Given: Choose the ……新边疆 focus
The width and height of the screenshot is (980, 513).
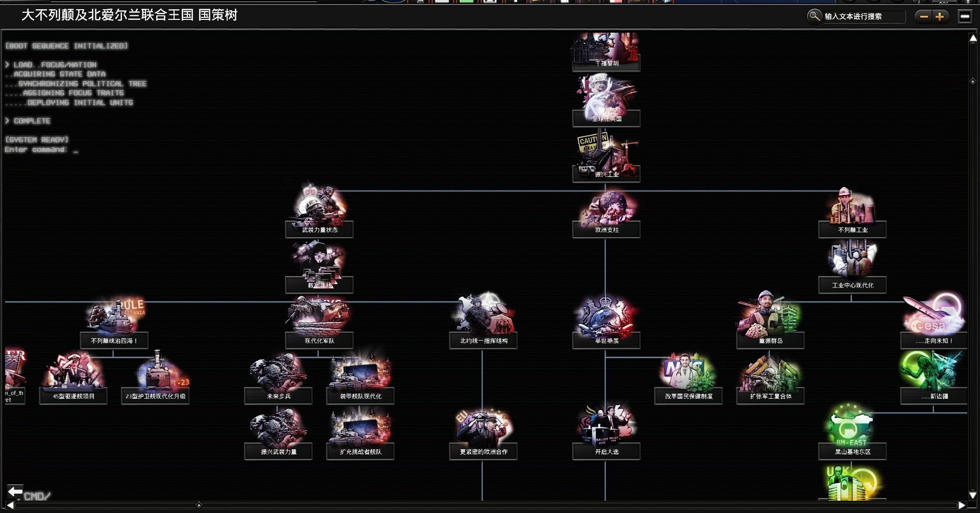Looking at the screenshot, I should [x=934, y=378].
